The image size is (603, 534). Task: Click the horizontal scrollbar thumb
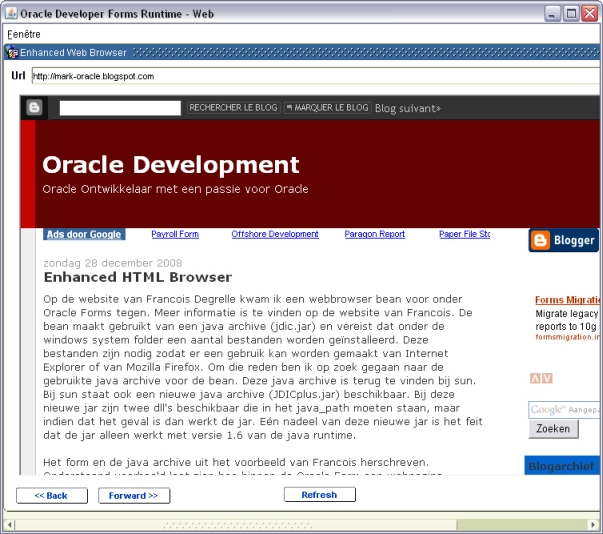235,525
